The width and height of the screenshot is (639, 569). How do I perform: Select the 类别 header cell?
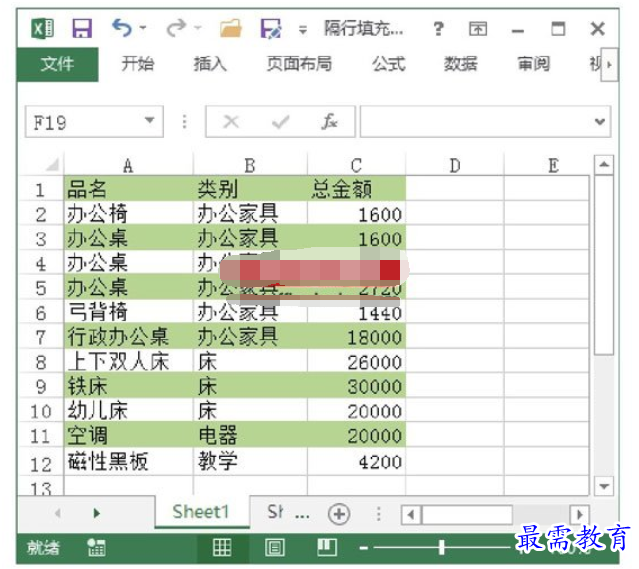click(250, 189)
